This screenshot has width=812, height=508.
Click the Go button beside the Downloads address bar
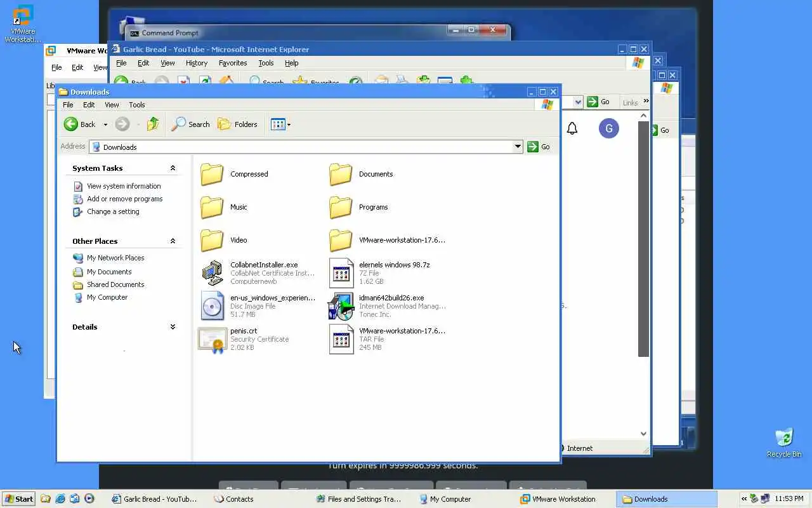[x=539, y=147]
